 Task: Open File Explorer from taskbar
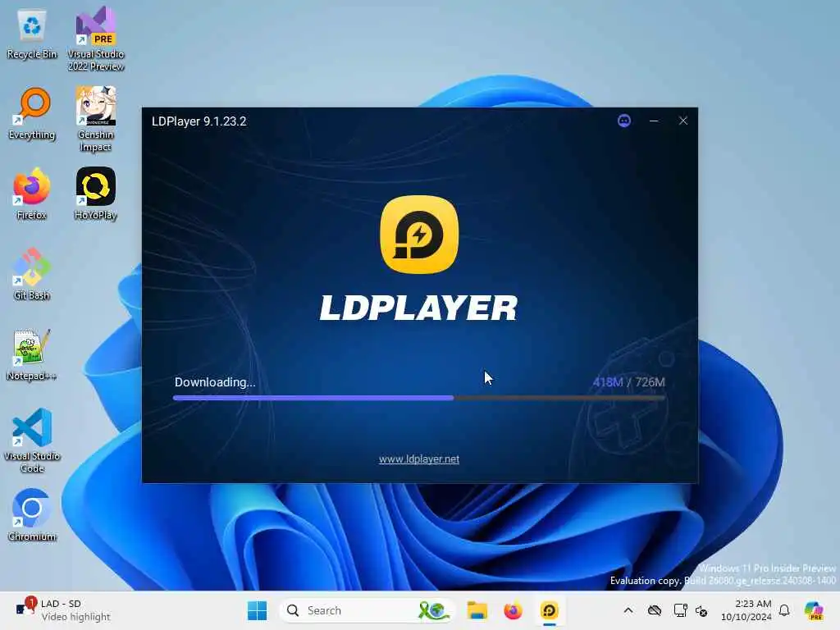(477, 610)
